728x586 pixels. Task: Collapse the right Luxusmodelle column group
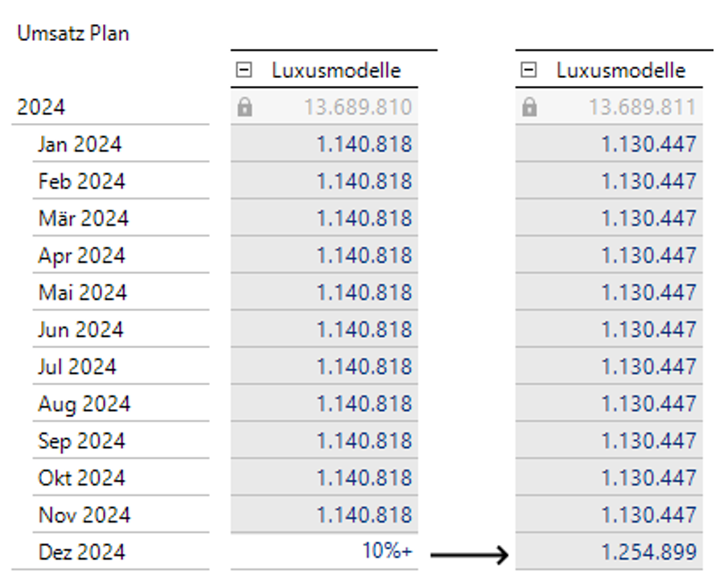tap(529, 69)
